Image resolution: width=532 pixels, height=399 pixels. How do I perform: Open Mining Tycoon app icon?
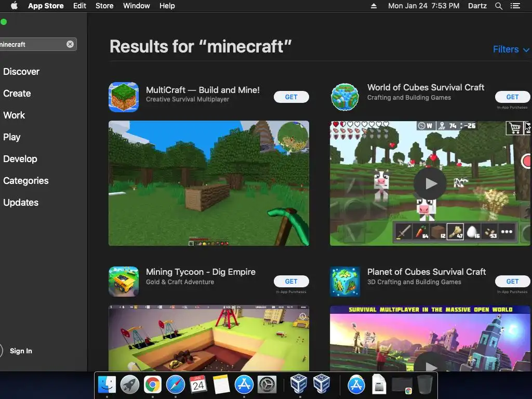pos(124,282)
